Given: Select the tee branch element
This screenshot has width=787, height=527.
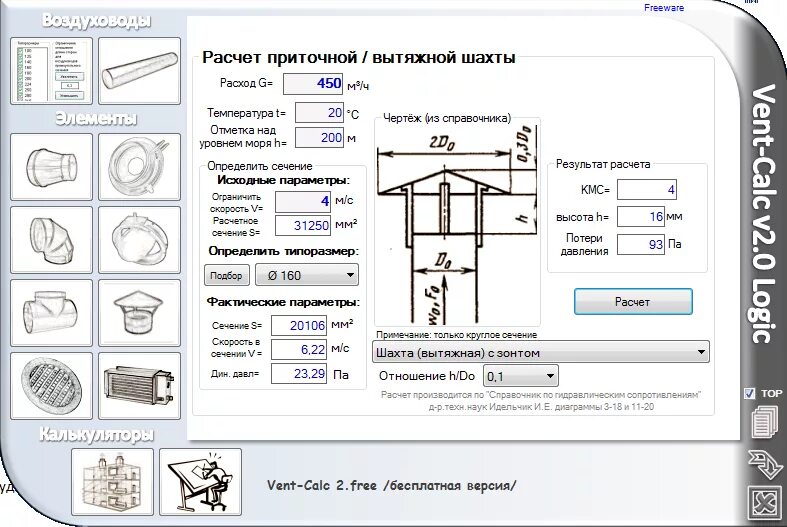Looking at the screenshot, I should pos(52,313).
